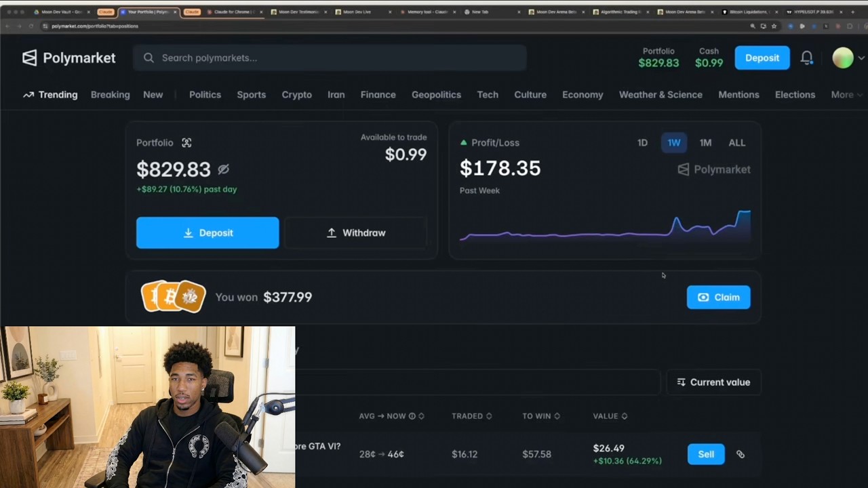This screenshot has width=868, height=488.
Task: Claim the $377.99 winnings
Action: pyautogui.click(x=718, y=297)
